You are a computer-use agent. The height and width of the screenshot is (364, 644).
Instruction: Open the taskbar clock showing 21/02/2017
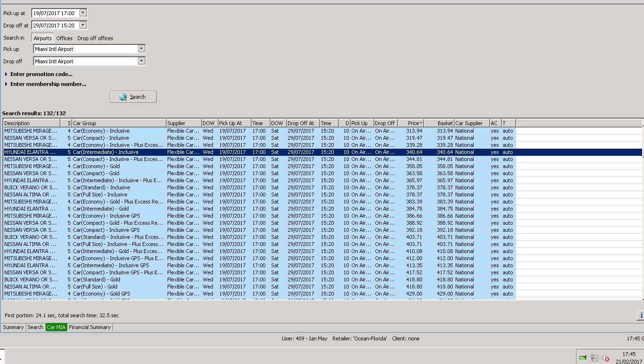coord(629,358)
